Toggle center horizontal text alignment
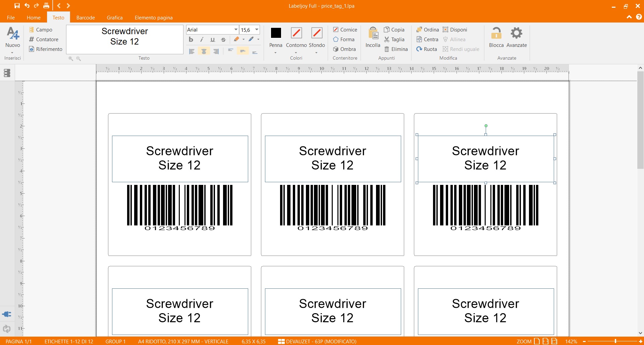 (204, 51)
